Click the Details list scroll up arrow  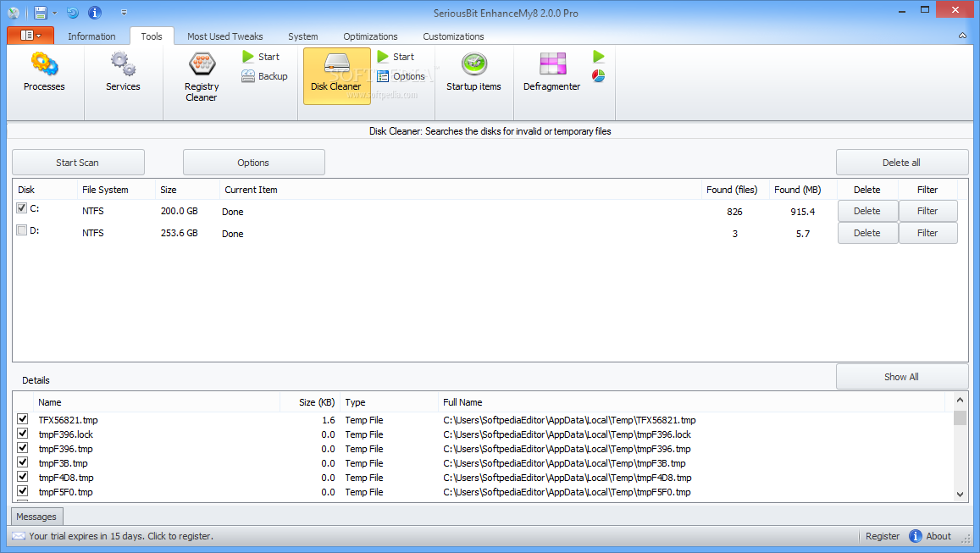(961, 400)
